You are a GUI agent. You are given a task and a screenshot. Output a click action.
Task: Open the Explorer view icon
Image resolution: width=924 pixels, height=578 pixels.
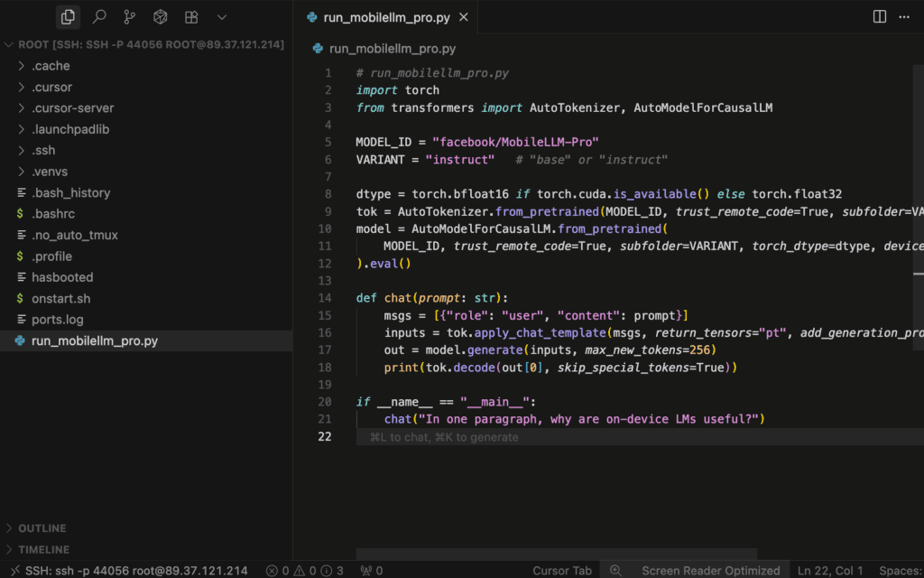[x=68, y=17]
